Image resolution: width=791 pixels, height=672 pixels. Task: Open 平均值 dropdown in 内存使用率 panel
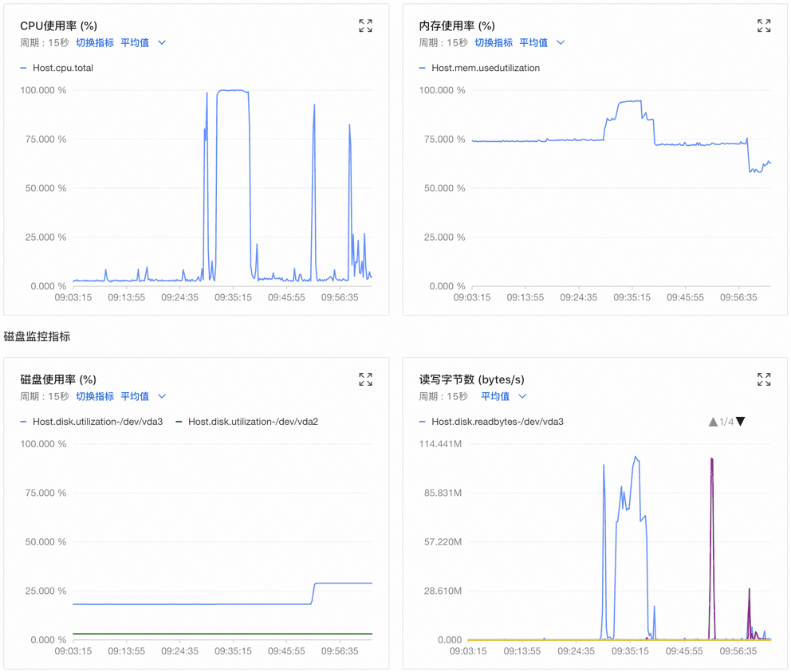pyautogui.click(x=541, y=43)
